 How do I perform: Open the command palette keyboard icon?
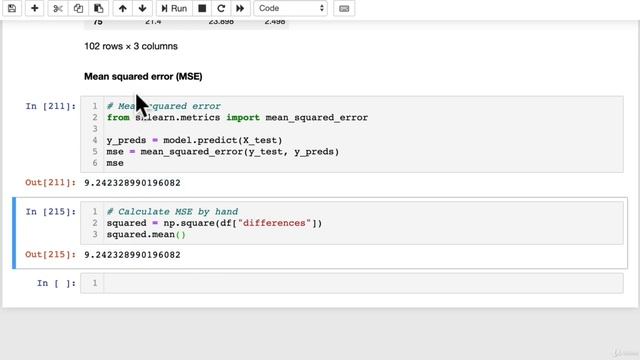pyautogui.click(x=344, y=8)
